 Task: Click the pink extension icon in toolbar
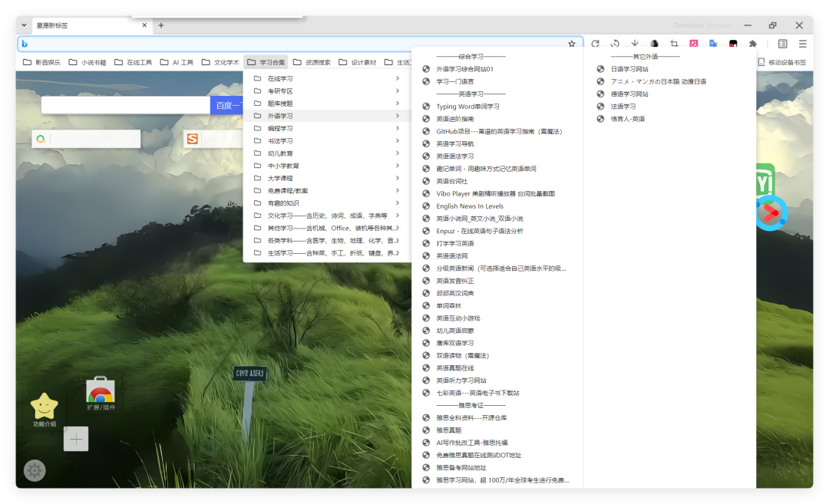point(694,44)
